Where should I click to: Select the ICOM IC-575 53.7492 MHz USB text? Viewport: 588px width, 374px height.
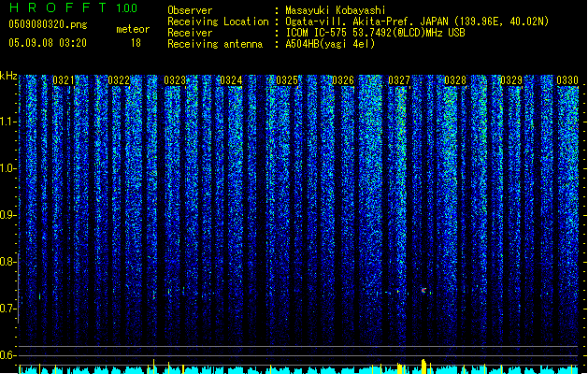point(375,33)
